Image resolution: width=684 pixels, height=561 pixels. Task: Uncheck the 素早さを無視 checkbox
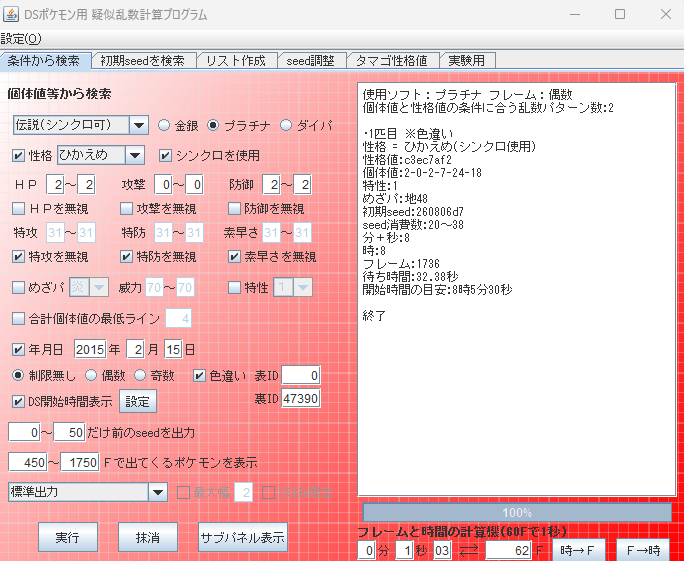click(x=234, y=257)
